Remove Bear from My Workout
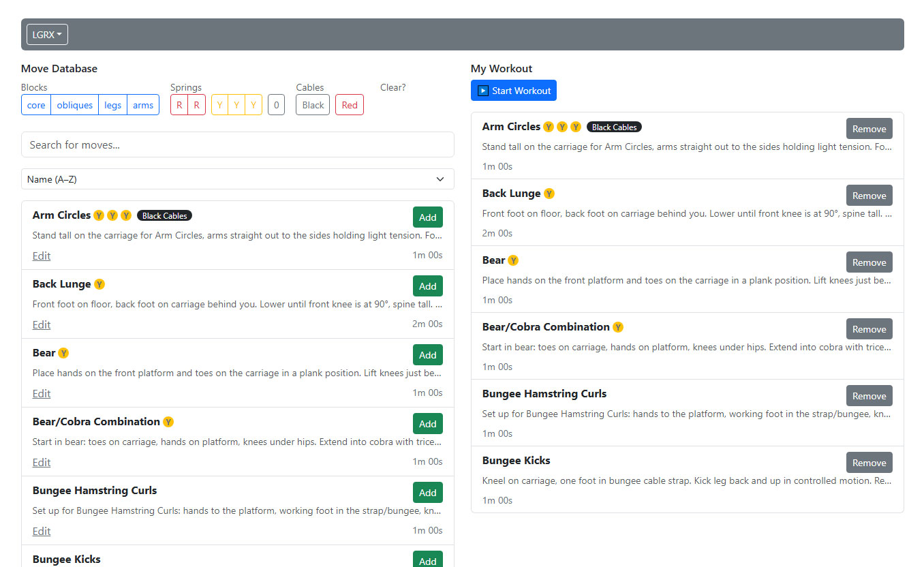The image size is (924, 567). (x=869, y=262)
